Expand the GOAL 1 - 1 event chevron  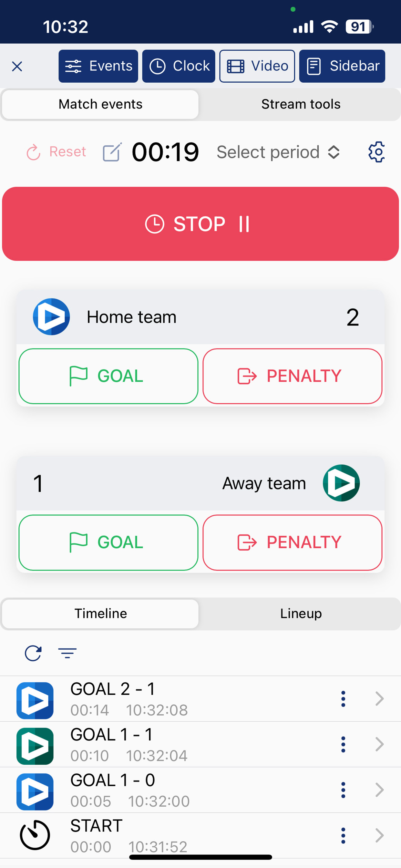click(379, 744)
